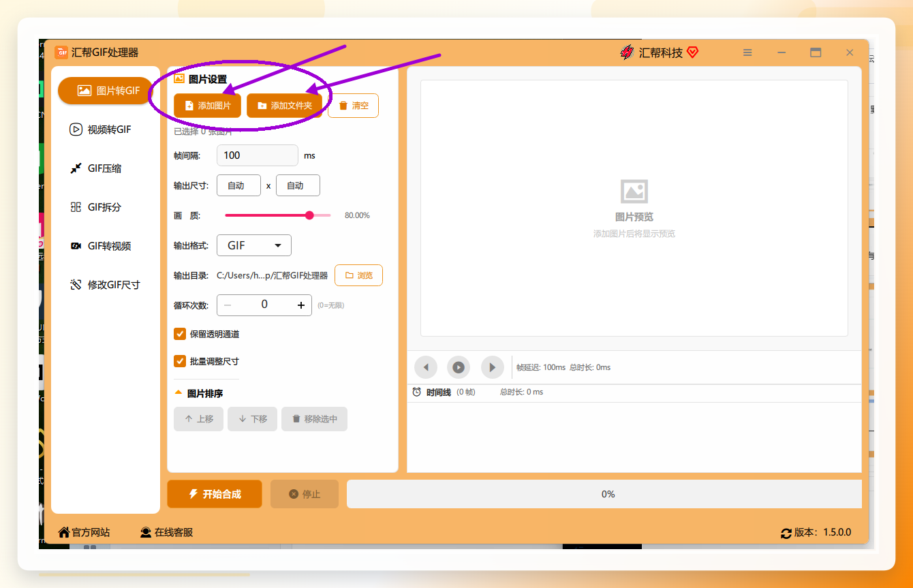Open the 图片转GIF sidebar tab

106,91
